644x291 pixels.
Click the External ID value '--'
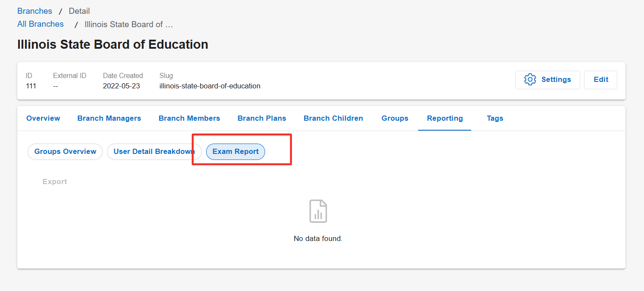coord(56,86)
